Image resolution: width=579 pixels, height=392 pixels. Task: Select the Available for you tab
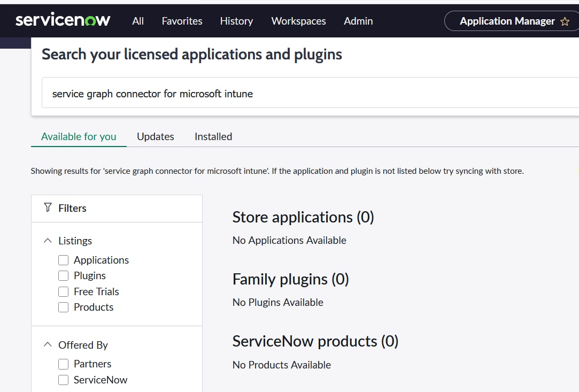tap(79, 137)
